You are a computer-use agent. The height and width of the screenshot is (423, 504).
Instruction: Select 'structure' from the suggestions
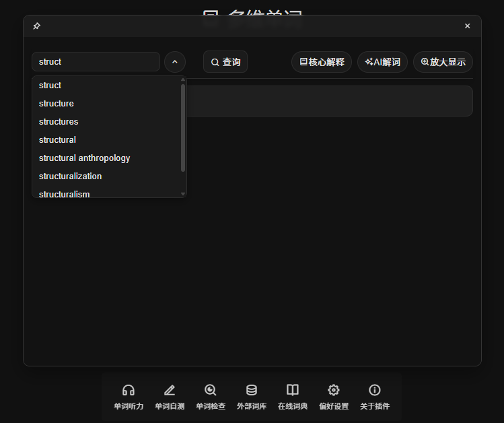(57, 104)
